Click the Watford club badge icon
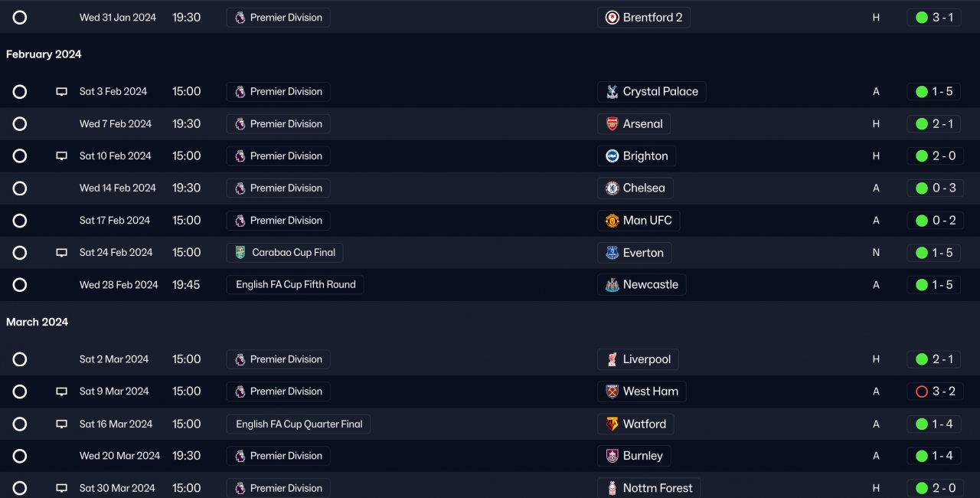980x498 pixels. point(612,424)
